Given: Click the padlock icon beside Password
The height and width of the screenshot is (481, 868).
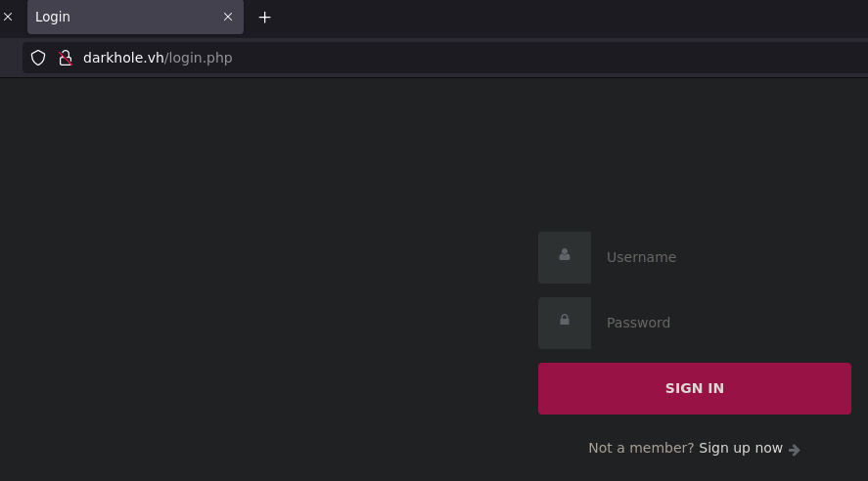Looking at the screenshot, I should [565, 321].
